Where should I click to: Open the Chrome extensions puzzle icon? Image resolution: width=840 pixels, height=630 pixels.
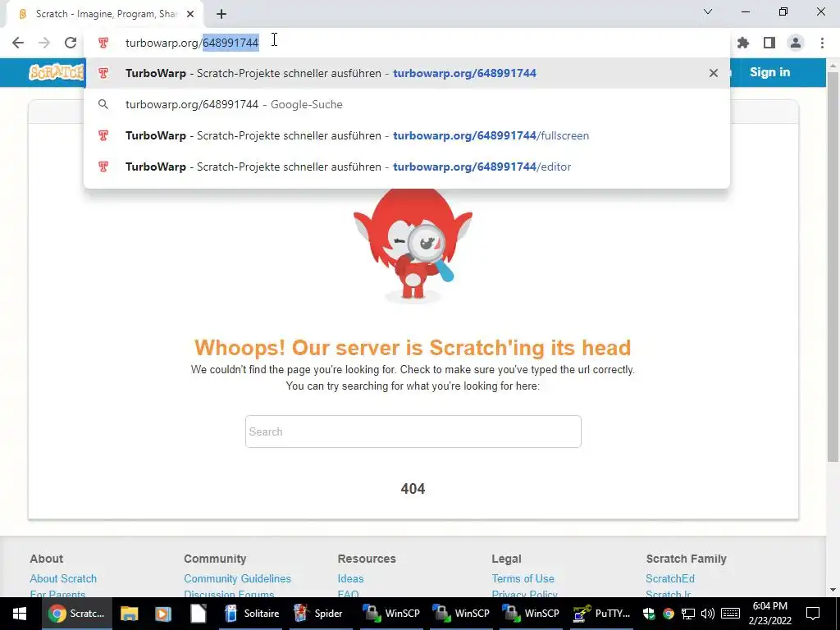click(x=743, y=43)
